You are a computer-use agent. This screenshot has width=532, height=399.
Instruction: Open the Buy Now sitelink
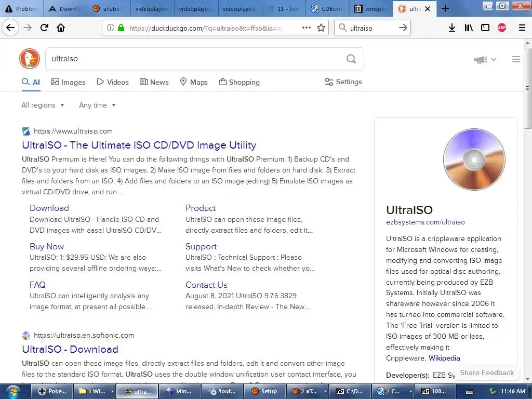pos(47,246)
